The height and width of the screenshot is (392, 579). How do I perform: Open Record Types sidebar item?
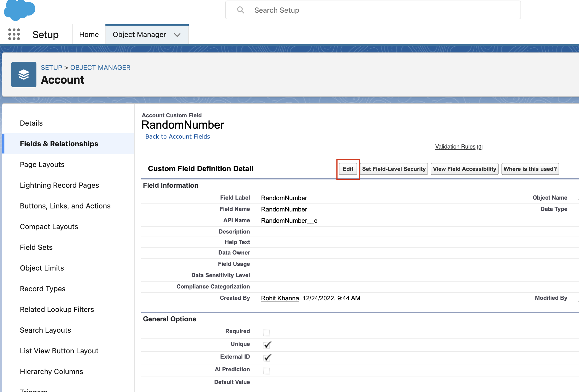click(43, 289)
